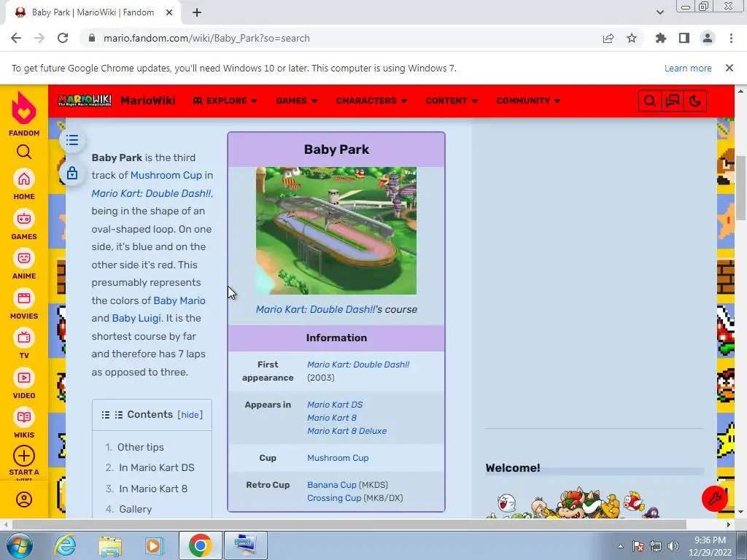Image resolution: width=747 pixels, height=560 pixels.
Task: Open Mario Kart 8 Deluxe link
Action: tap(347, 431)
